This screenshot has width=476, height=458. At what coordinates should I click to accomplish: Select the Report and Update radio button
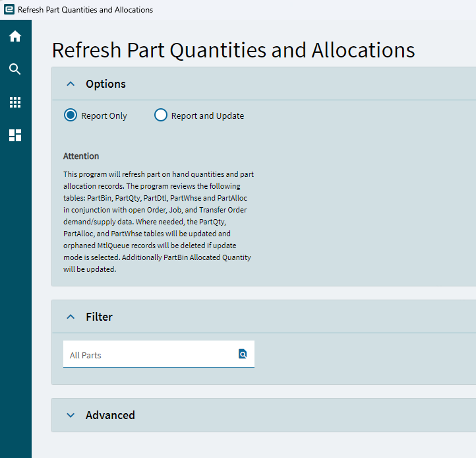(161, 115)
